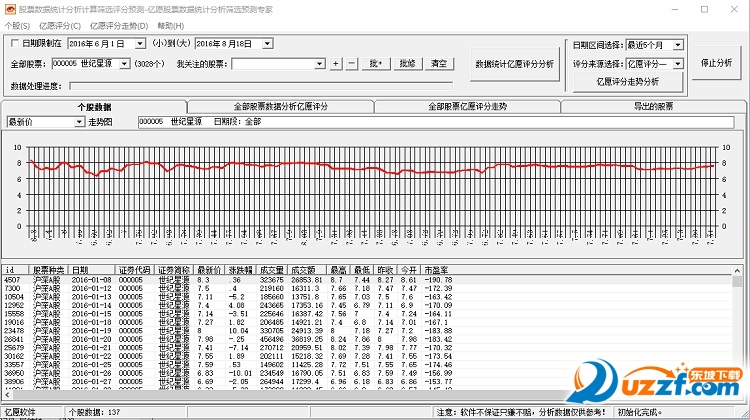This screenshot has width=750, height=420.
Task: Click the 批修 button
Action: point(408,64)
